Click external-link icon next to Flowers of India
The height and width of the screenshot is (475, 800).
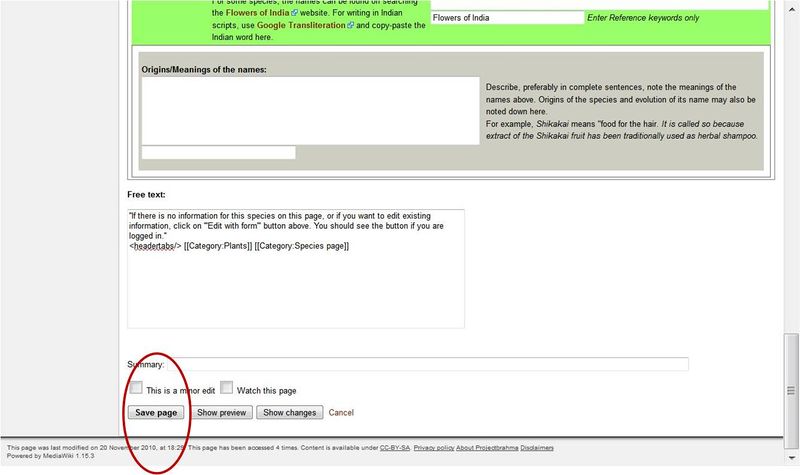pos(294,13)
